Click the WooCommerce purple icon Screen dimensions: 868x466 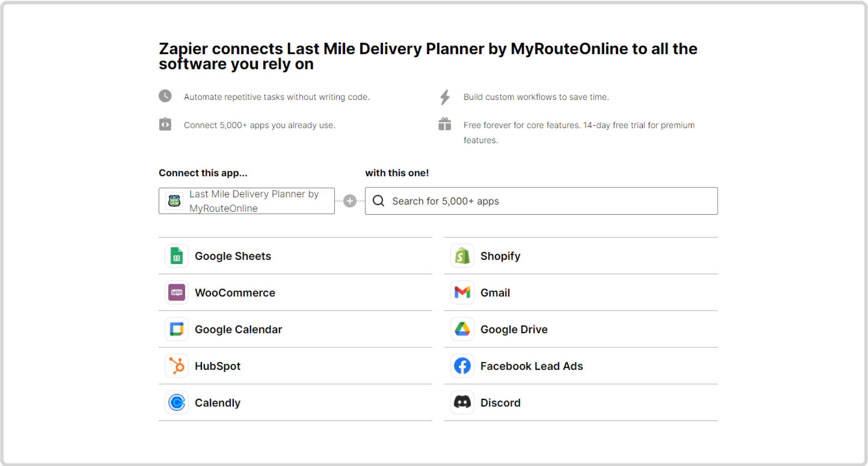click(x=176, y=292)
